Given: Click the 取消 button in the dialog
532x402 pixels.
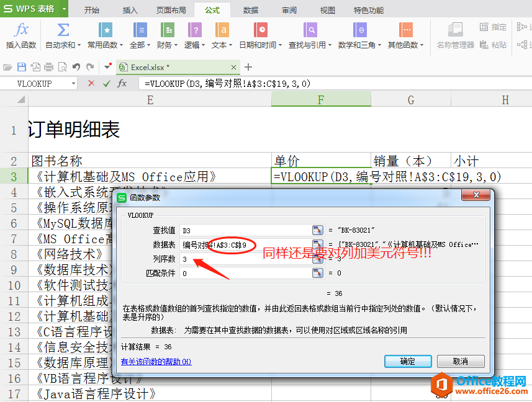Looking at the screenshot, I should 461,361.
